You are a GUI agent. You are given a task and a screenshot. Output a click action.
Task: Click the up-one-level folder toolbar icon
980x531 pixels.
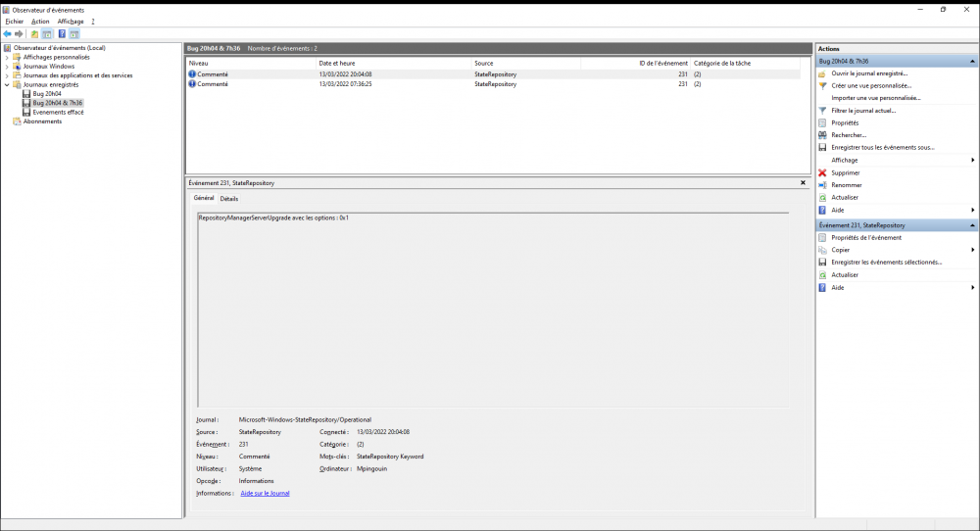coord(35,33)
